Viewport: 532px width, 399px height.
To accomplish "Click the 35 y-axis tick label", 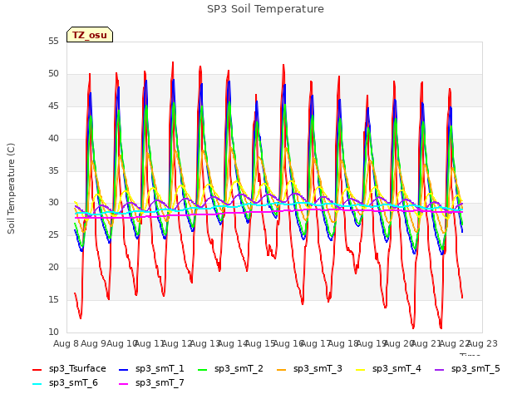I will 53,170.
